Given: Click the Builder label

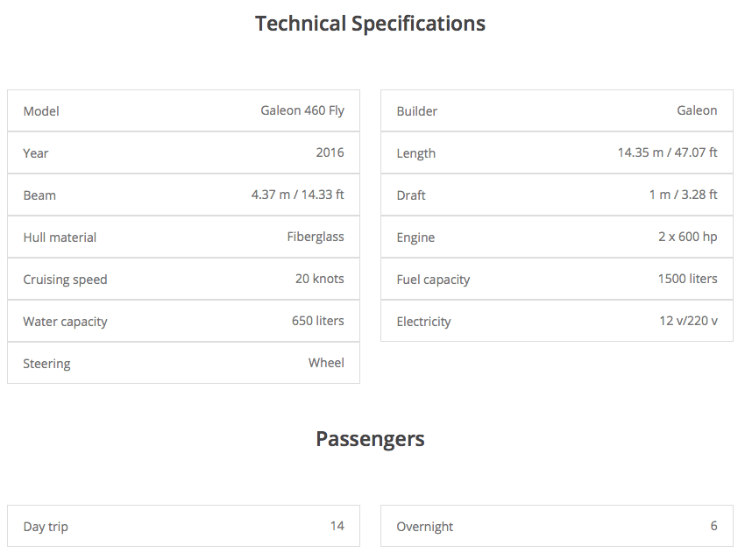Looking at the screenshot, I should [x=416, y=111].
